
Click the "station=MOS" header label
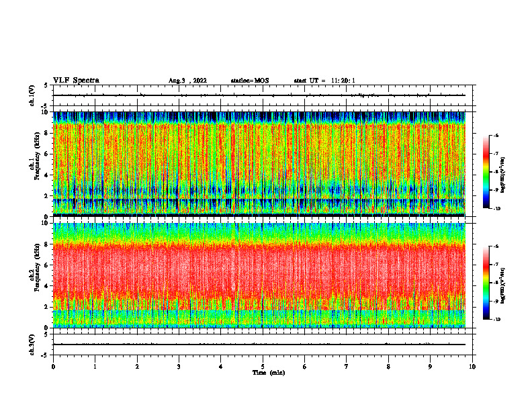tap(250, 81)
